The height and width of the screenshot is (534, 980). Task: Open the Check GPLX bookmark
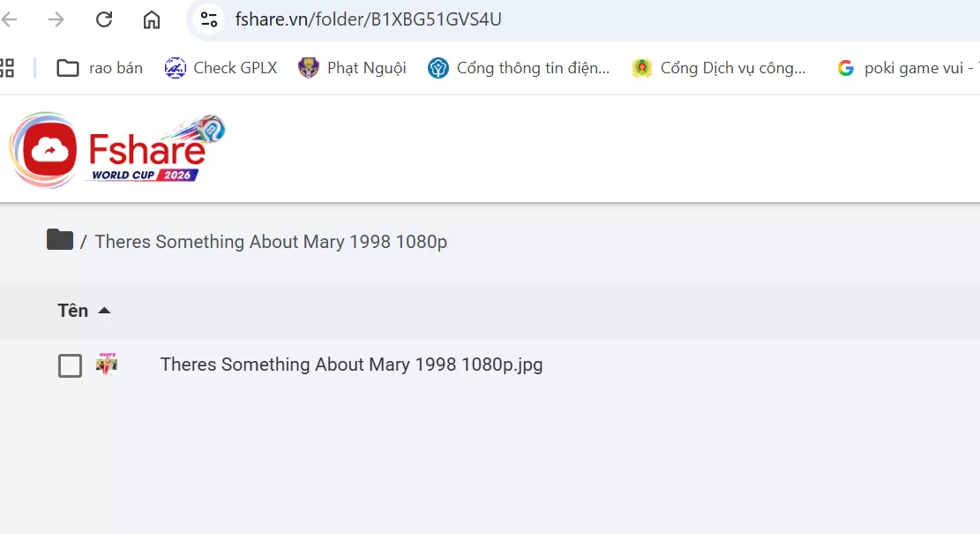[x=221, y=68]
